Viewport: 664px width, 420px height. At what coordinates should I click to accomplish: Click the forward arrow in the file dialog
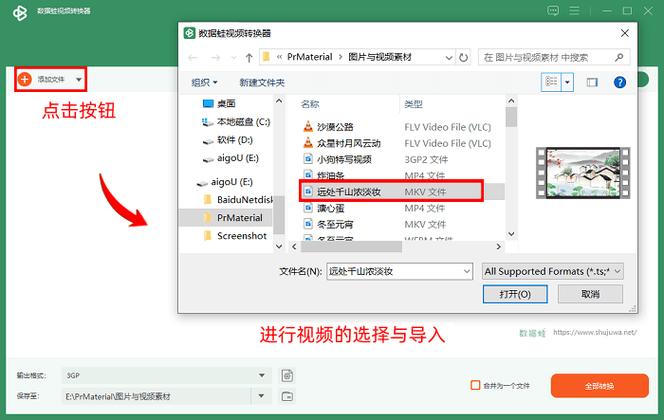[216, 58]
